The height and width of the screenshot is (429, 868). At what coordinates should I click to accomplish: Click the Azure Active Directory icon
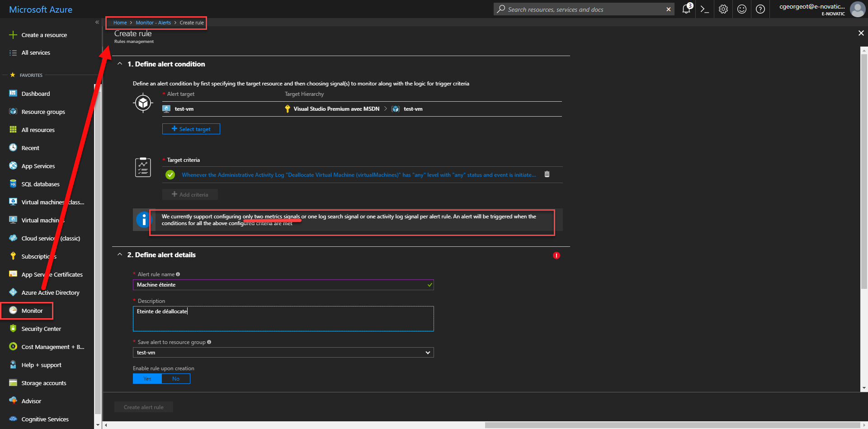coord(13,292)
